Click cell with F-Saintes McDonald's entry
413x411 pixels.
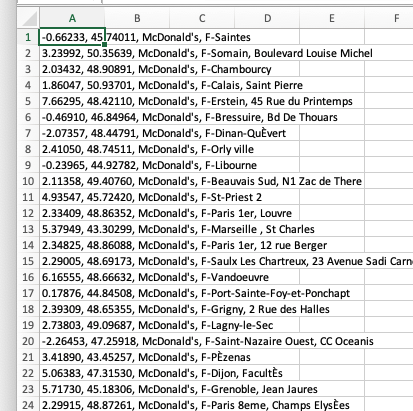coord(72,37)
